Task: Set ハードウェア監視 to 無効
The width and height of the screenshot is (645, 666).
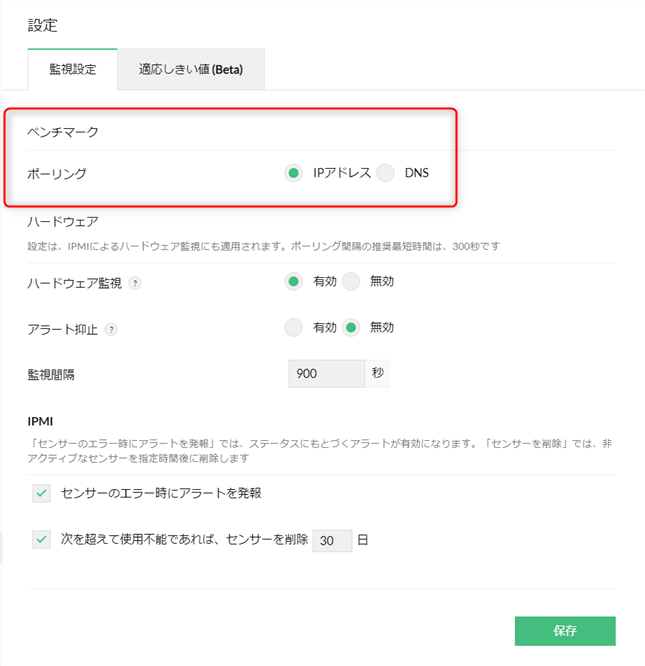Action: pyautogui.click(x=351, y=282)
